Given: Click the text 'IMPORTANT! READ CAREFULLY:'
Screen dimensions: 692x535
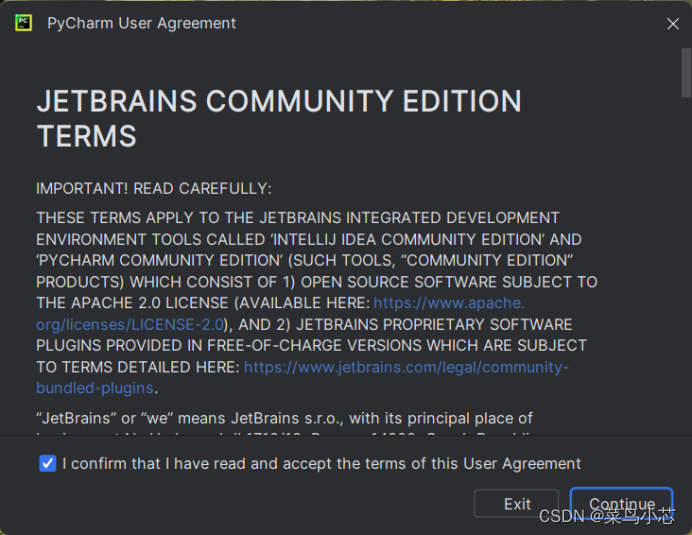Looking at the screenshot, I should [x=154, y=189].
